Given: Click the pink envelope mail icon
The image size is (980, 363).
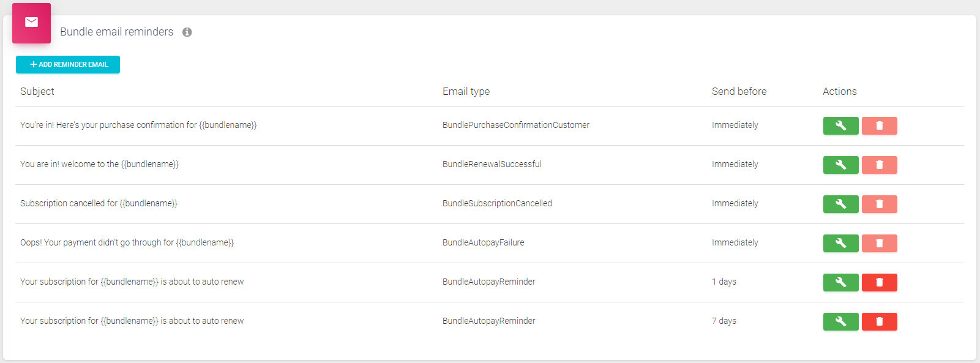Looking at the screenshot, I should pos(31,23).
